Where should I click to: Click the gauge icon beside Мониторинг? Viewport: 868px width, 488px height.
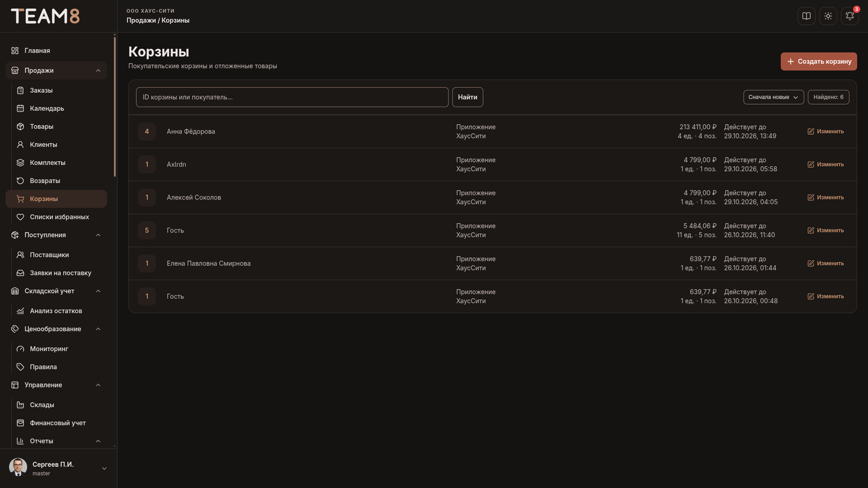pos(20,349)
